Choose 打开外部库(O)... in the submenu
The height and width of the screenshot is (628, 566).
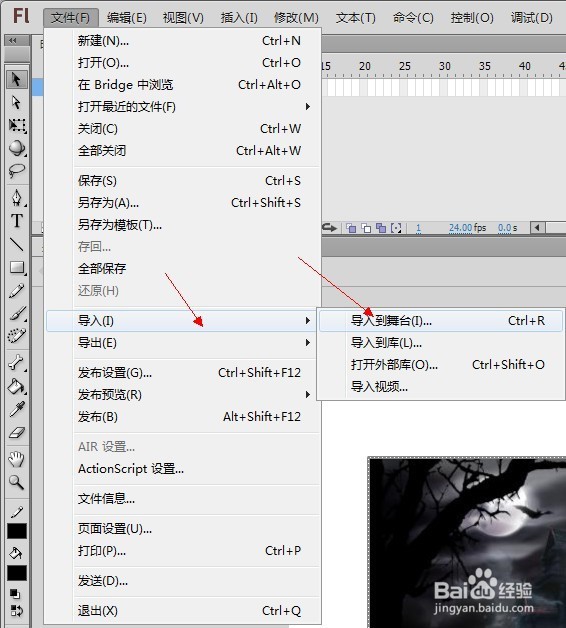click(x=441, y=364)
